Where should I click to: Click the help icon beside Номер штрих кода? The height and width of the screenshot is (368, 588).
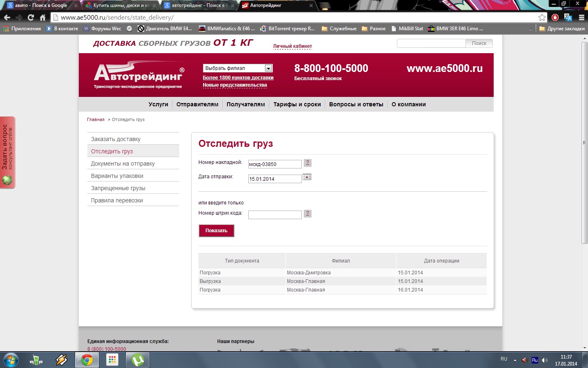307,213
